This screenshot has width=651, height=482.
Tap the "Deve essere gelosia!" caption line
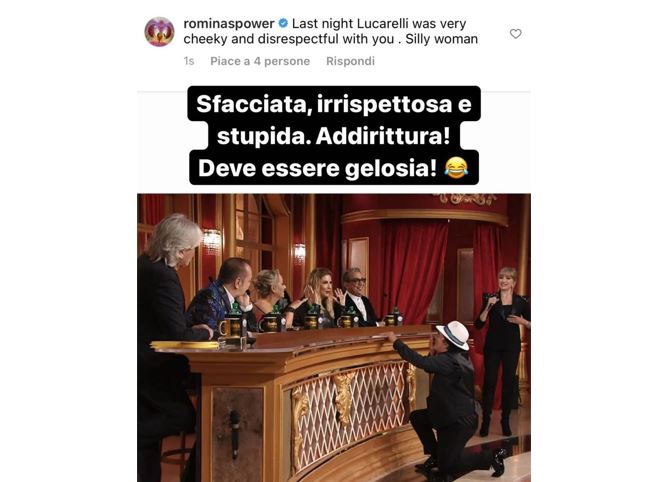318,168
